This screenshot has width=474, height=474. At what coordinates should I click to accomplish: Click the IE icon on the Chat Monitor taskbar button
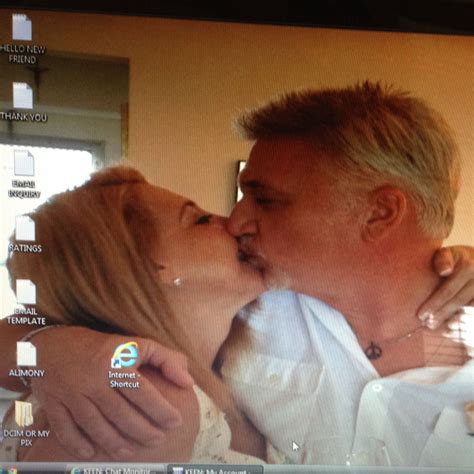click(x=76, y=471)
